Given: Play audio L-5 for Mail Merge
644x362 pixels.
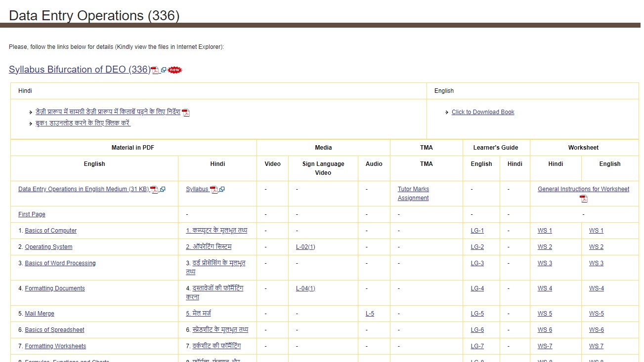Looking at the screenshot, I should click(x=370, y=314).
